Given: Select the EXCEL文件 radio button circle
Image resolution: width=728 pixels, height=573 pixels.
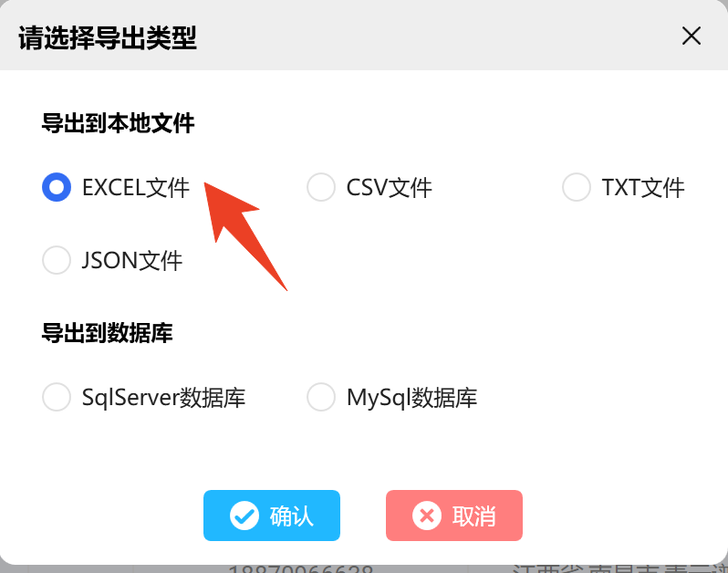Looking at the screenshot, I should tap(57, 187).
